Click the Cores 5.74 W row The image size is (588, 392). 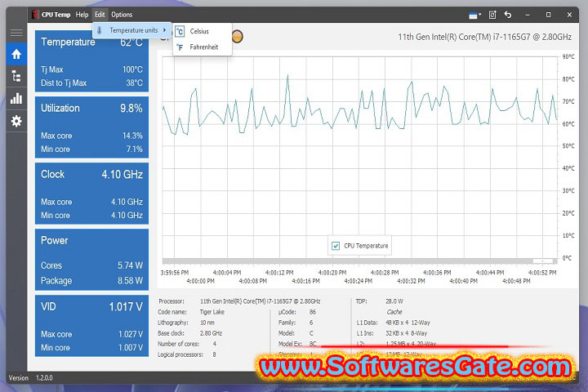coord(91,265)
